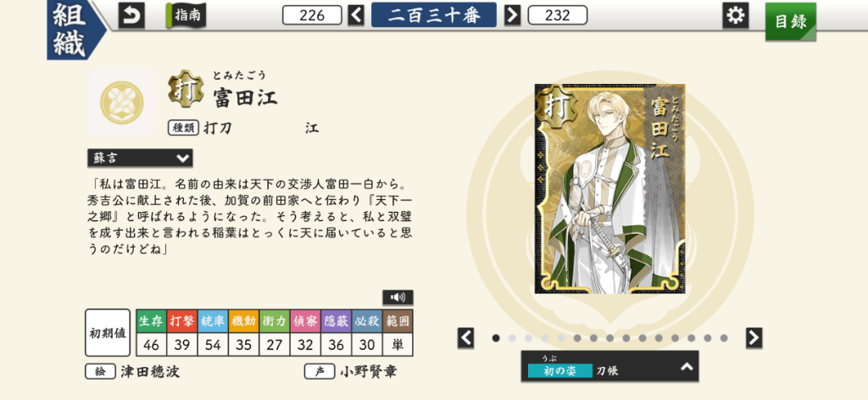Image resolution: width=868 pixels, height=400 pixels.
Task: Play voice line with speaker icon
Action: click(x=398, y=297)
